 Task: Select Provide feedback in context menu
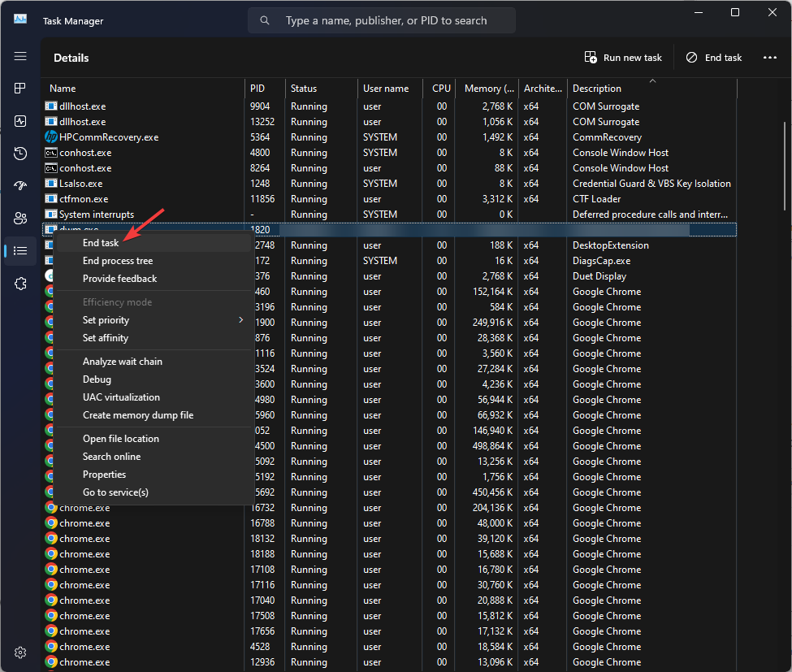click(x=153, y=279)
